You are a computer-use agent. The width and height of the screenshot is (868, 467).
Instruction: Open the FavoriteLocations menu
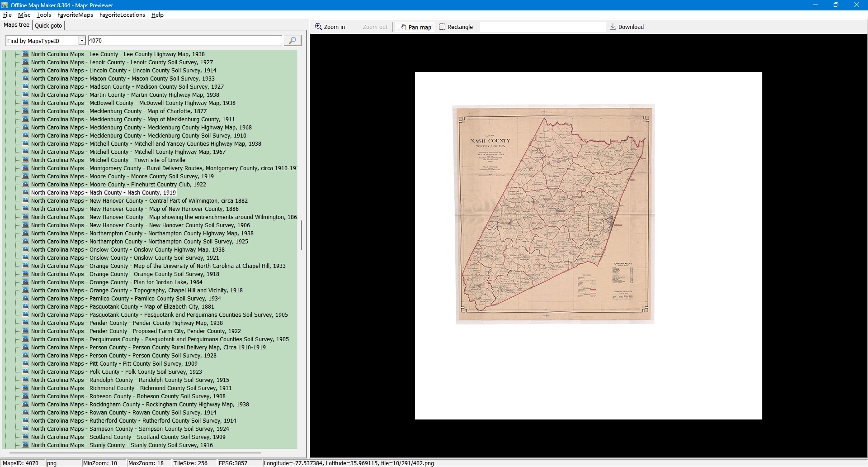[x=122, y=15]
